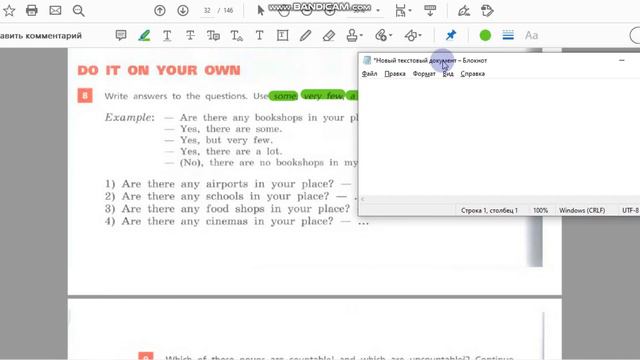Screen dimensions: 640x360
Task: Open the green color picker swatch
Action: pos(485,36)
